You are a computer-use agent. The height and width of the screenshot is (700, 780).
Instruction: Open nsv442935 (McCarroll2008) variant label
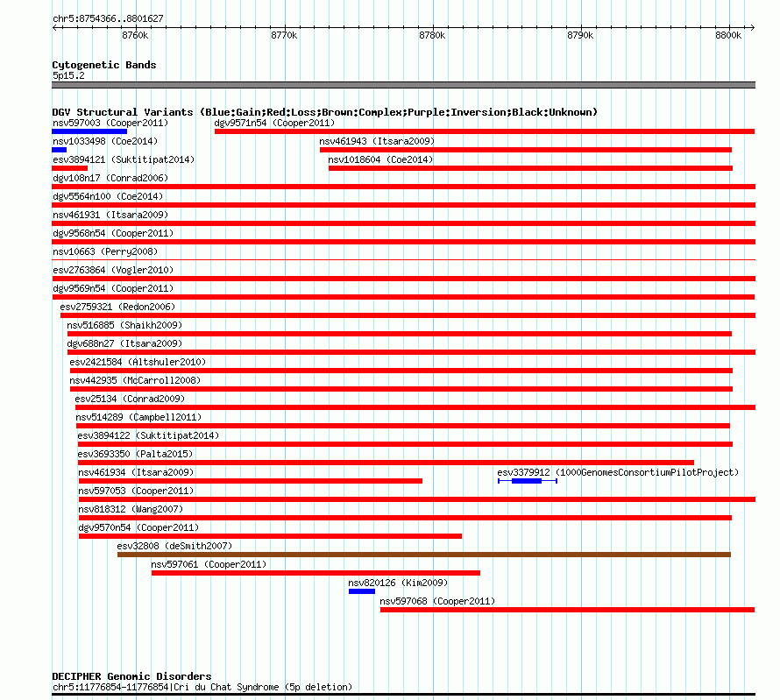[135, 380]
